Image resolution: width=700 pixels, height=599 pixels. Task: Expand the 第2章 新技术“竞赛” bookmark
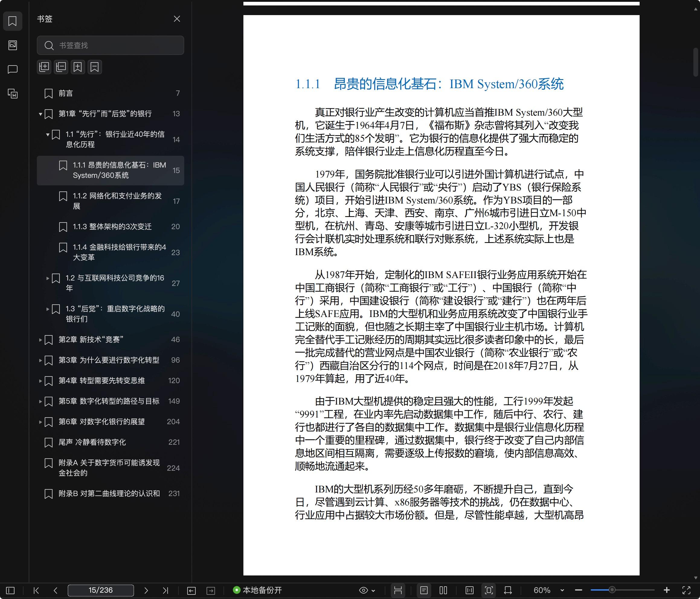click(x=40, y=340)
